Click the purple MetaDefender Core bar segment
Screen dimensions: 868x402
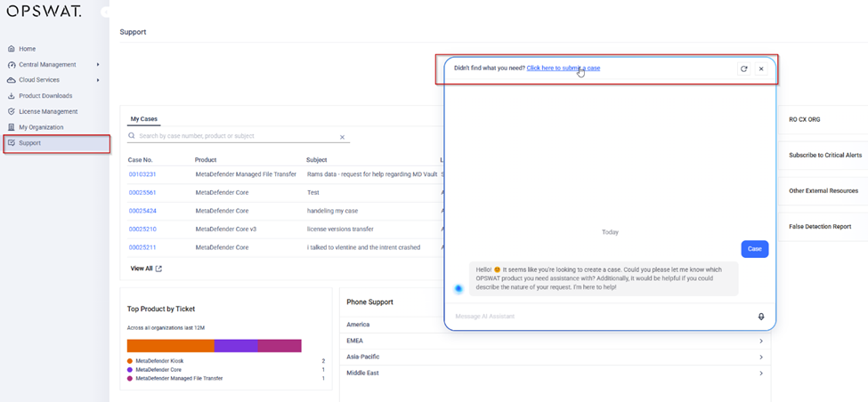(x=236, y=346)
